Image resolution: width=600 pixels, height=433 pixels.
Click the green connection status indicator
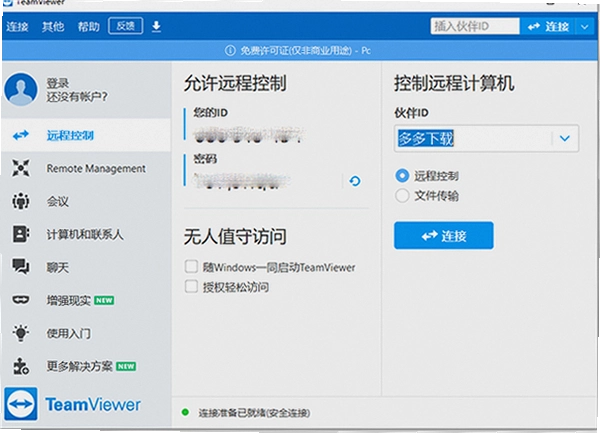185,412
